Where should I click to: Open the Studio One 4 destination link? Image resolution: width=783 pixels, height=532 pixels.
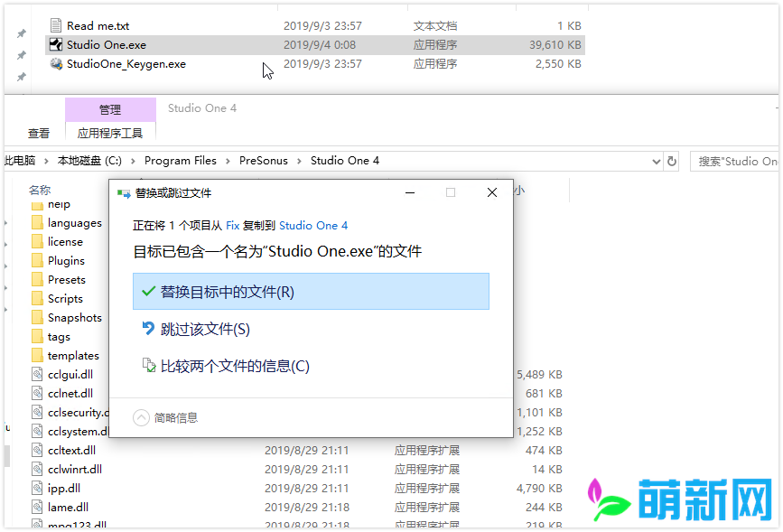(x=313, y=225)
